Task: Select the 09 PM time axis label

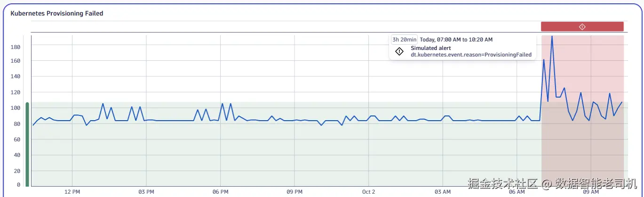Action: 294,192
